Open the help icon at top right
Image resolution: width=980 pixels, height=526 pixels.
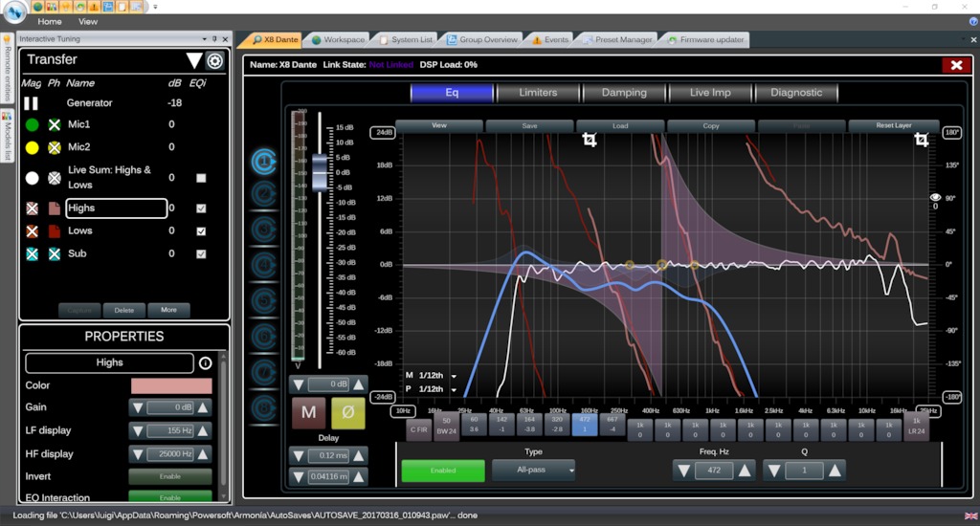pos(973,21)
